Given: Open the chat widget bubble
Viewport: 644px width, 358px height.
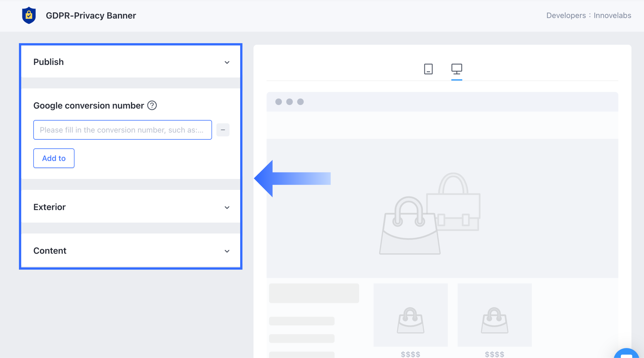Looking at the screenshot, I should [x=626, y=354].
